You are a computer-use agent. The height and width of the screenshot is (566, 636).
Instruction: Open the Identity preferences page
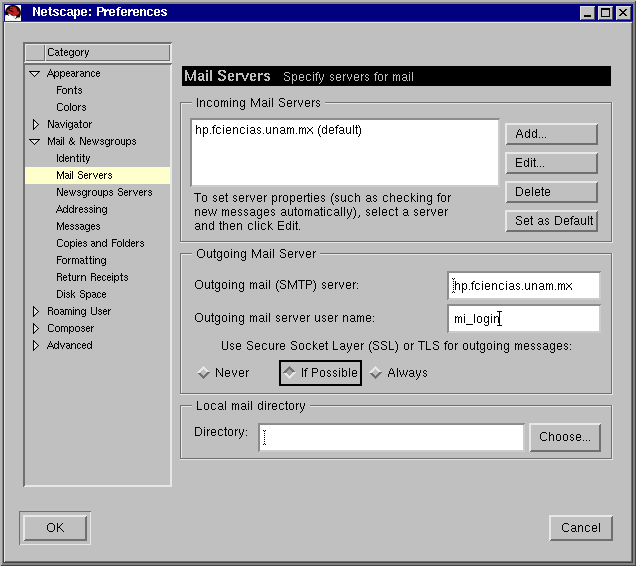[73, 158]
